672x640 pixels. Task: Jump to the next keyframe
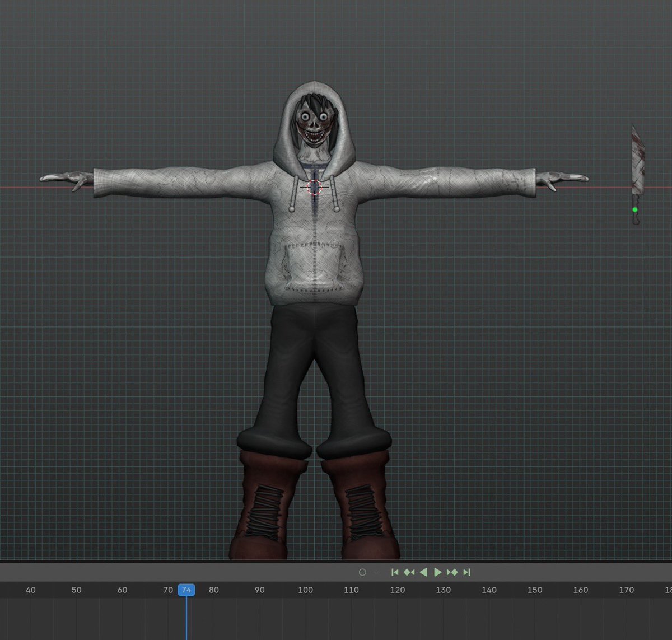pos(452,572)
